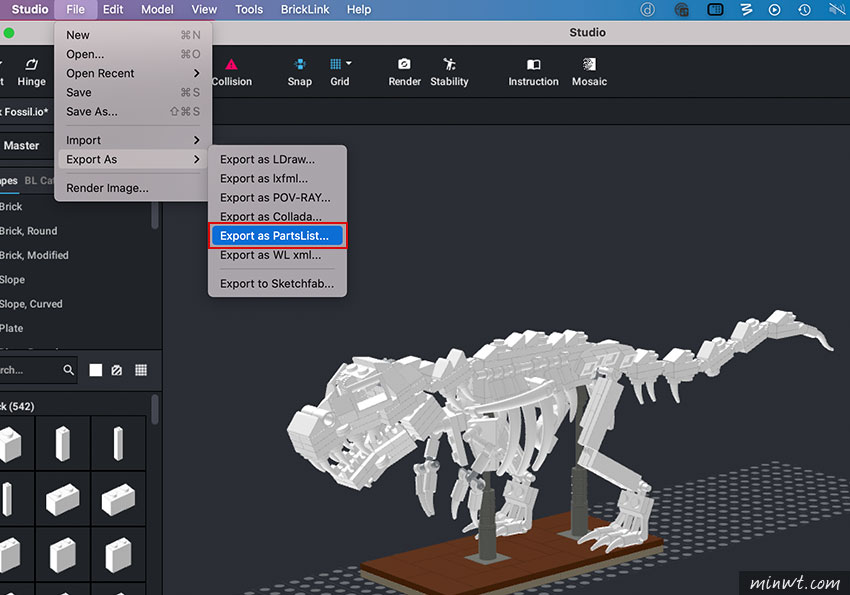The image size is (850, 595).
Task: Expand the Export As submenu
Action: [133, 159]
